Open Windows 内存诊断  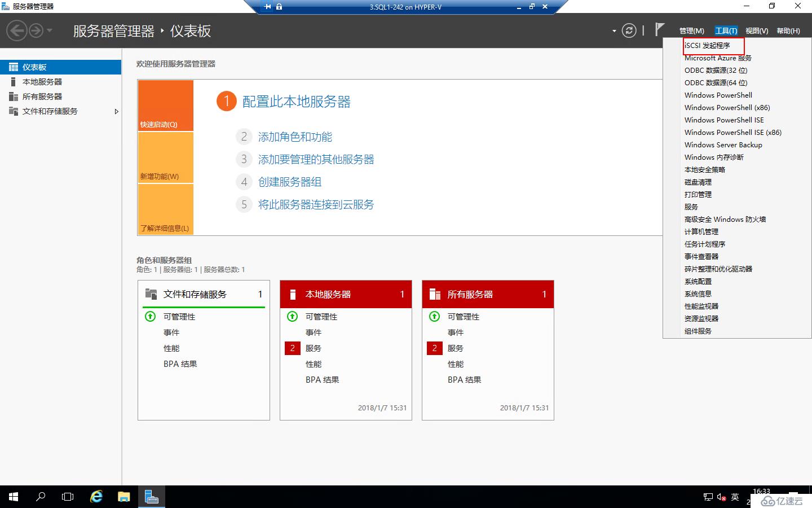(714, 157)
